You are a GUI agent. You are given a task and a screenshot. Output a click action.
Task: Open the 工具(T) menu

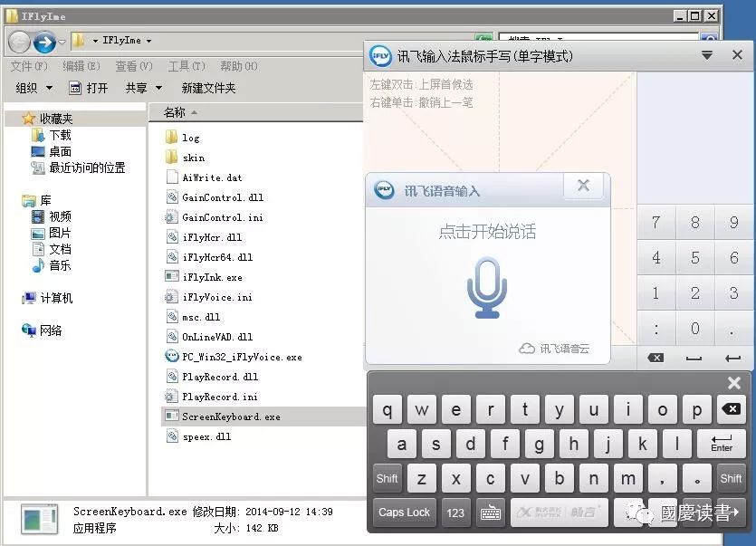click(187, 66)
